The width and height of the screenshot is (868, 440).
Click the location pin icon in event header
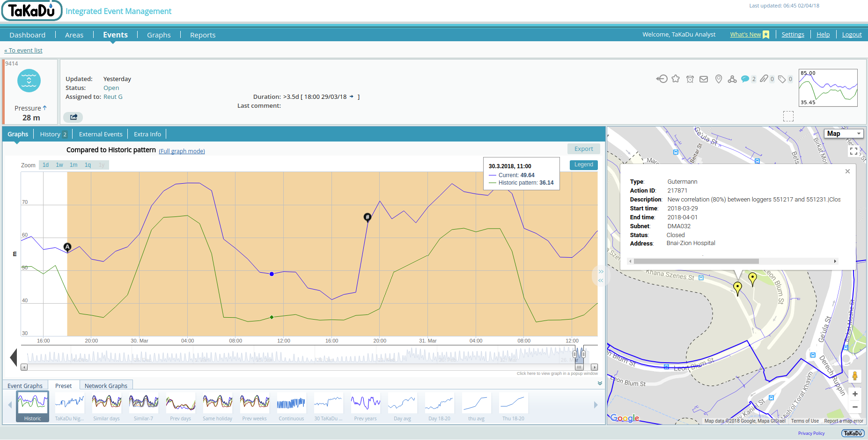[719, 79]
